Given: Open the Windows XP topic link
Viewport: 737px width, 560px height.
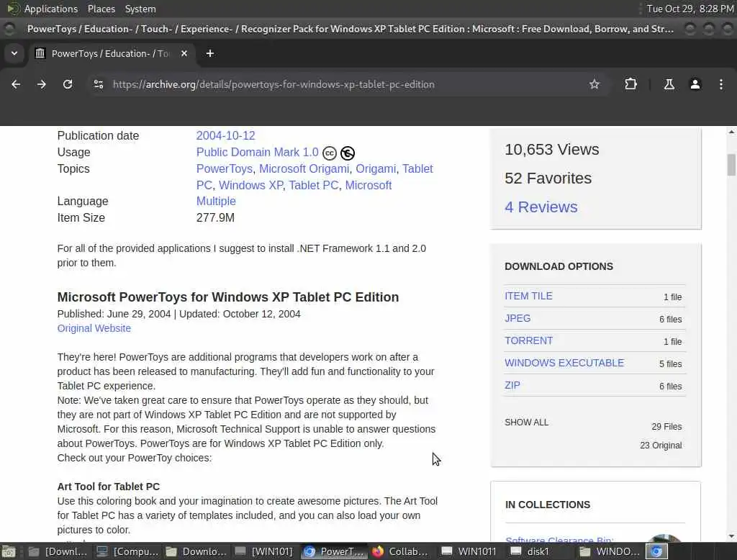Looking at the screenshot, I should tap(251, 185).
